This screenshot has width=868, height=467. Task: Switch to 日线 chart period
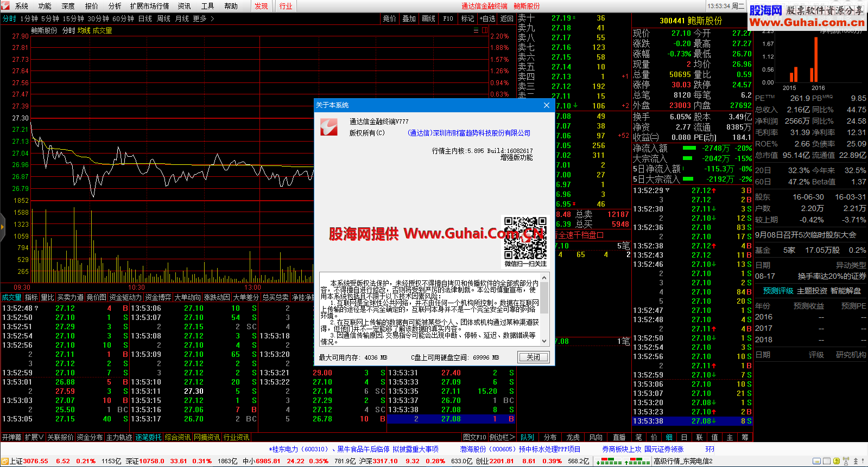tap(145, 18)
